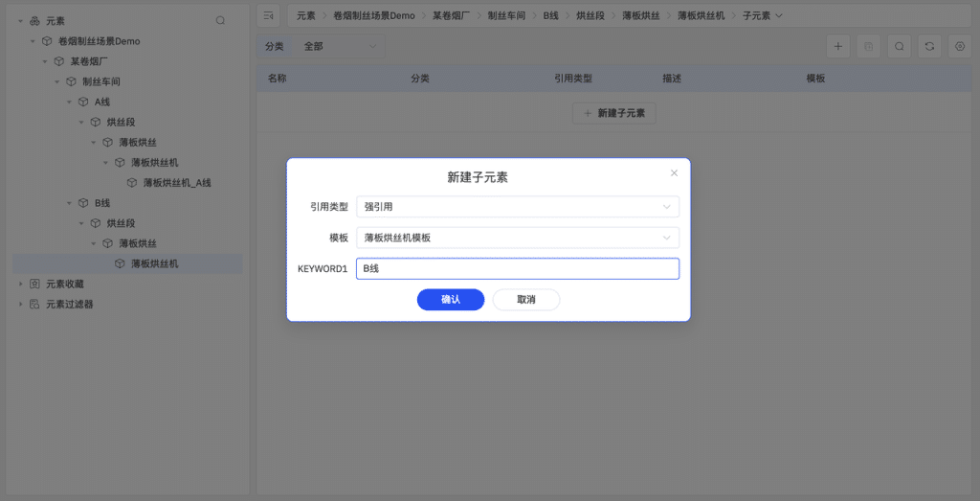Click the 描述 column header

pos(672,79)
